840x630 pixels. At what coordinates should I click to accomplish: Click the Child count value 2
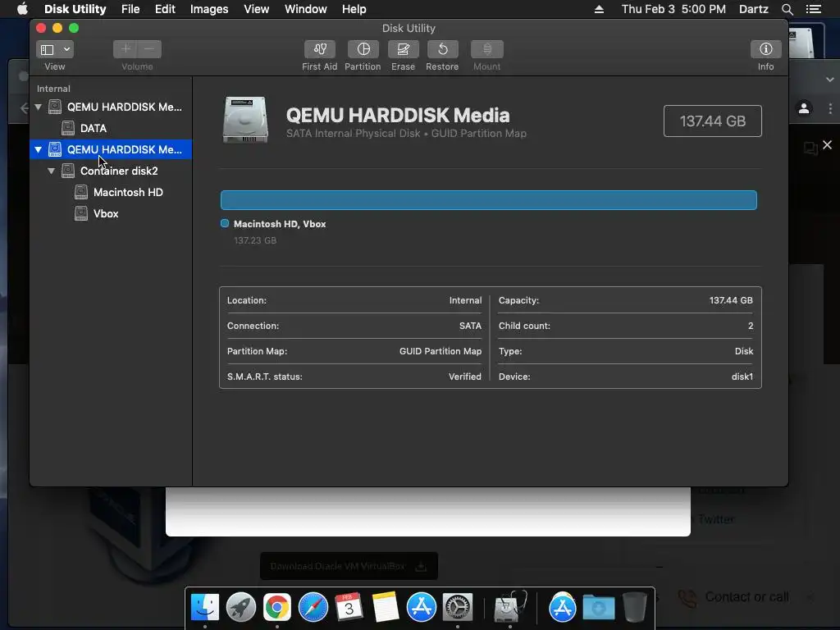pyautogui.click(x=751, y=326)
